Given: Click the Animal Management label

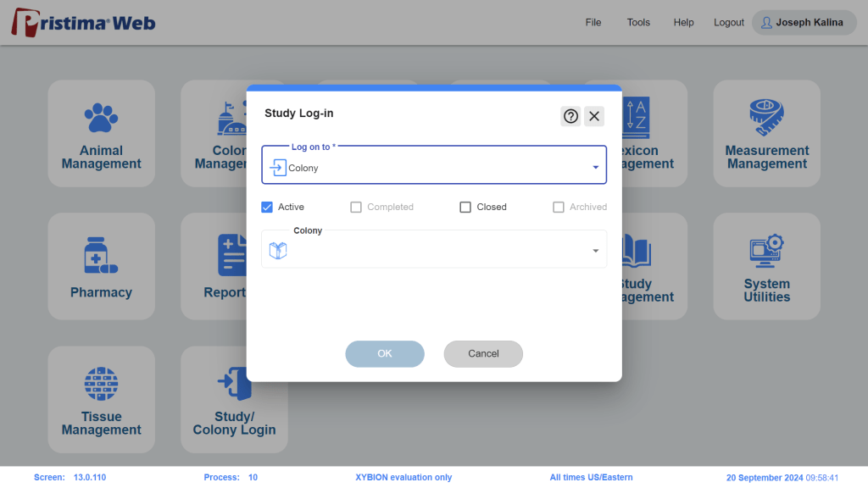Looking at the screenshot, I should (102, 157).
